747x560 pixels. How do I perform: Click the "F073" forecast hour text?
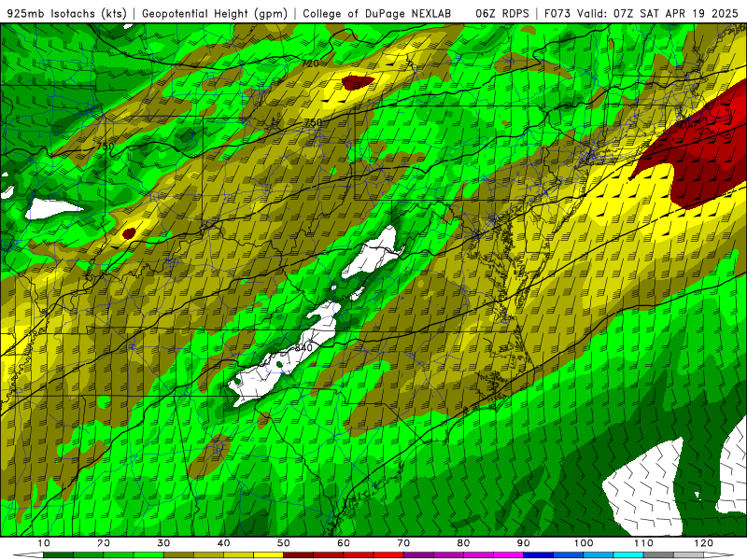pos(557,14)
